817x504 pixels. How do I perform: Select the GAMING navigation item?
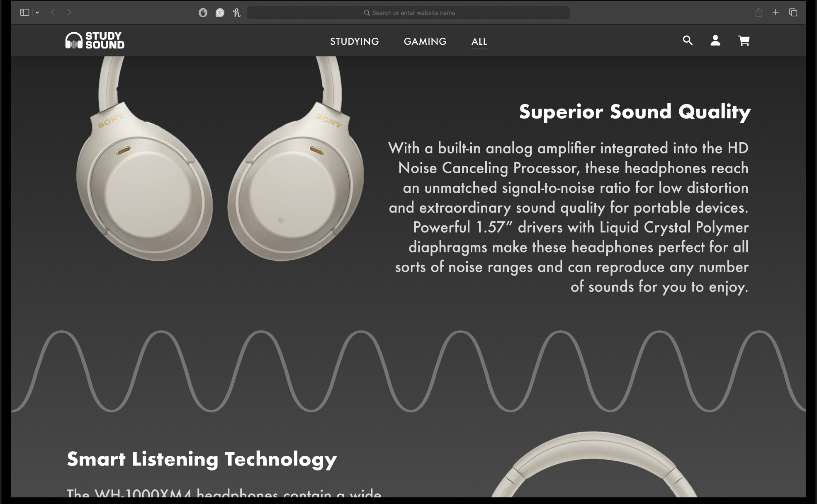[x=425, y=41]
